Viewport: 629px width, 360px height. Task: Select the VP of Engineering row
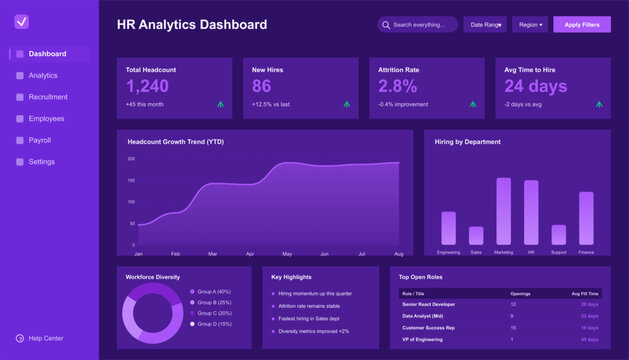pyautogui.click(x=500, y=340)
